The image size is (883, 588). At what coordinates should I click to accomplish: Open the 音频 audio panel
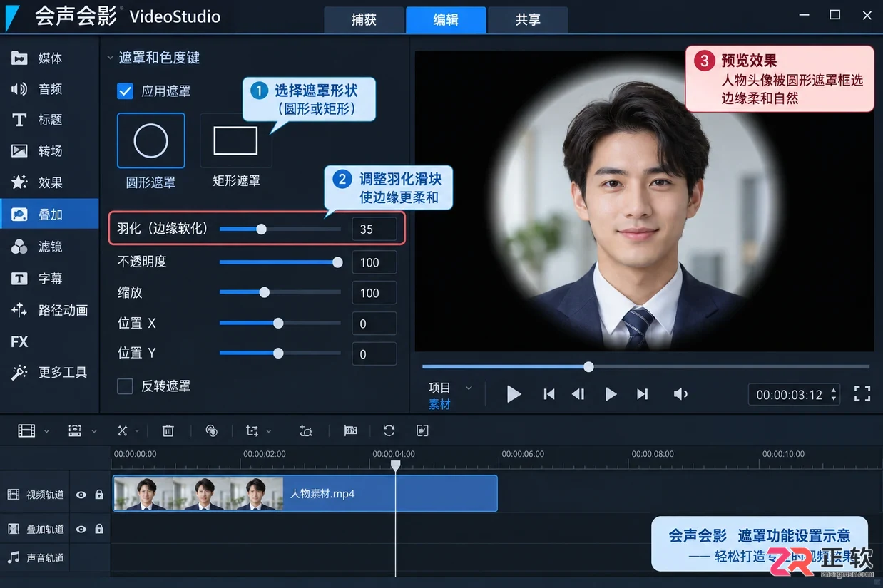[x=49, y=89]
